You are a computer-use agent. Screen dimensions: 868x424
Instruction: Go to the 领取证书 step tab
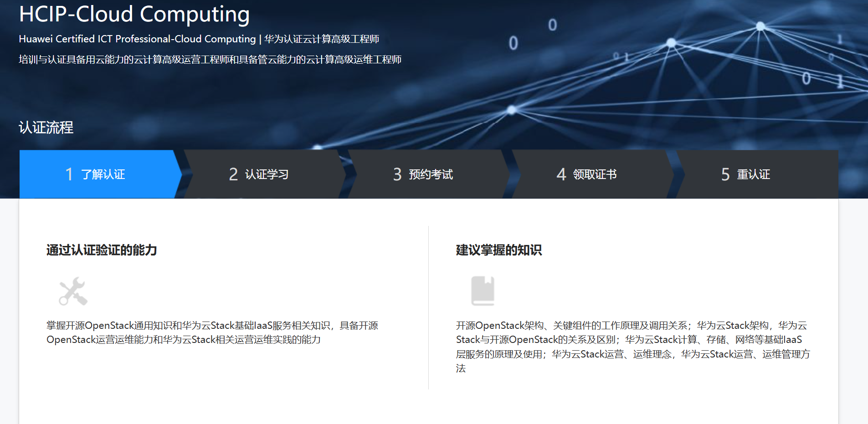(593, 174)
